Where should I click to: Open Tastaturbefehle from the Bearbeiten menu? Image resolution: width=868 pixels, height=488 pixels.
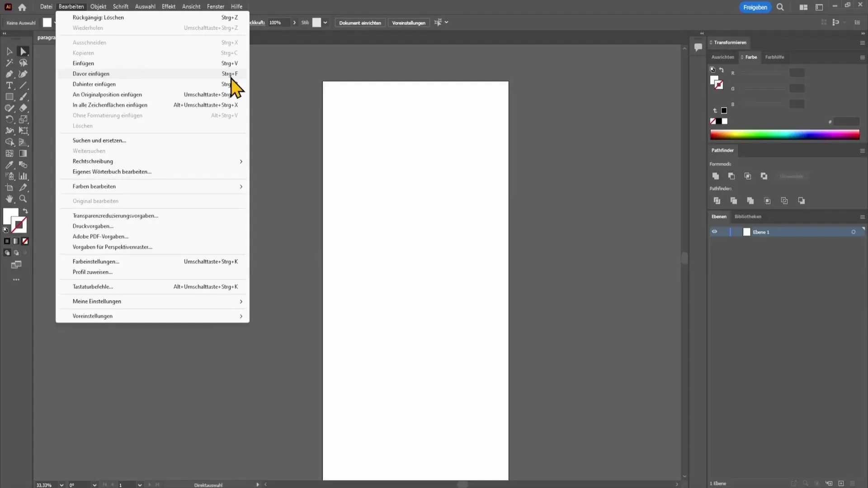[x=153, y=287]
